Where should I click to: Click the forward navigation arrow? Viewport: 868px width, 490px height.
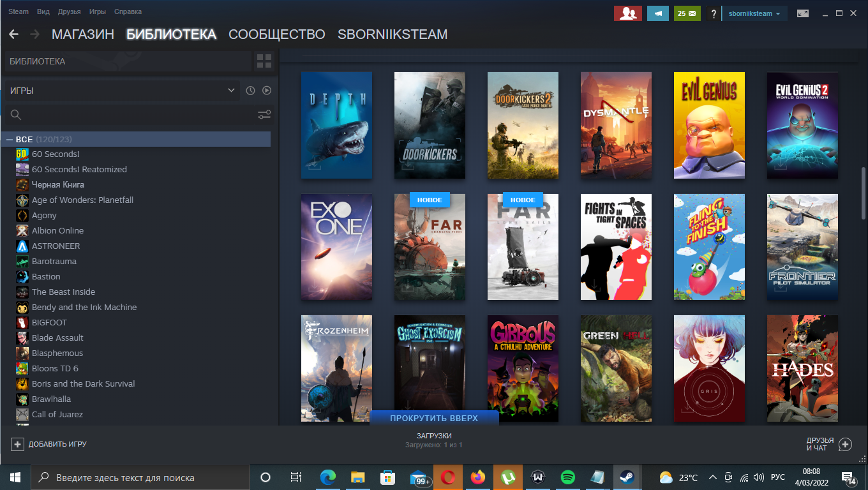[34, 34]
